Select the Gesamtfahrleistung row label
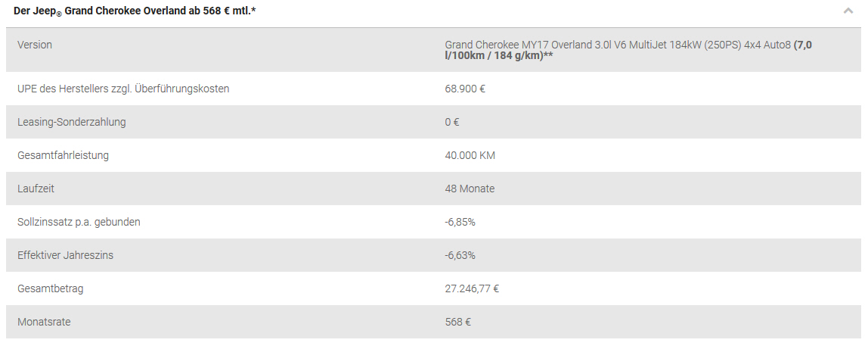The image size is (868, 346). coord(63,155)
